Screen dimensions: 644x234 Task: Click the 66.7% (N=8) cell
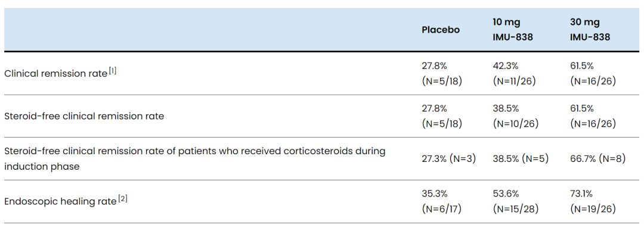coord(597,158)
